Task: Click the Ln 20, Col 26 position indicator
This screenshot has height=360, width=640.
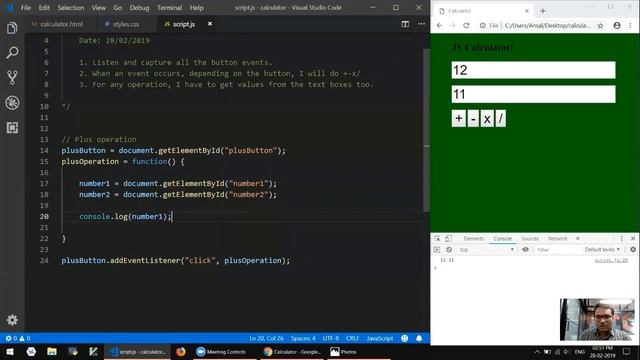Action: tap(267, 338)
